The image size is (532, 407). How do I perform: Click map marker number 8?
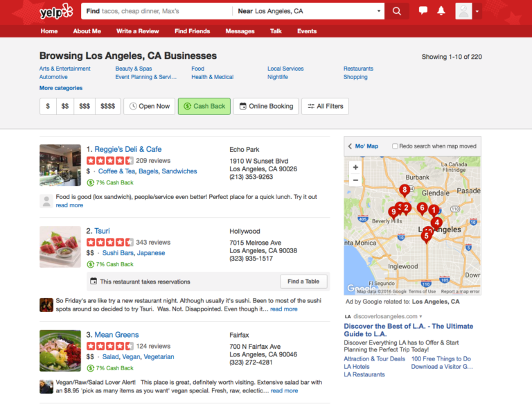tap(405, 190)
